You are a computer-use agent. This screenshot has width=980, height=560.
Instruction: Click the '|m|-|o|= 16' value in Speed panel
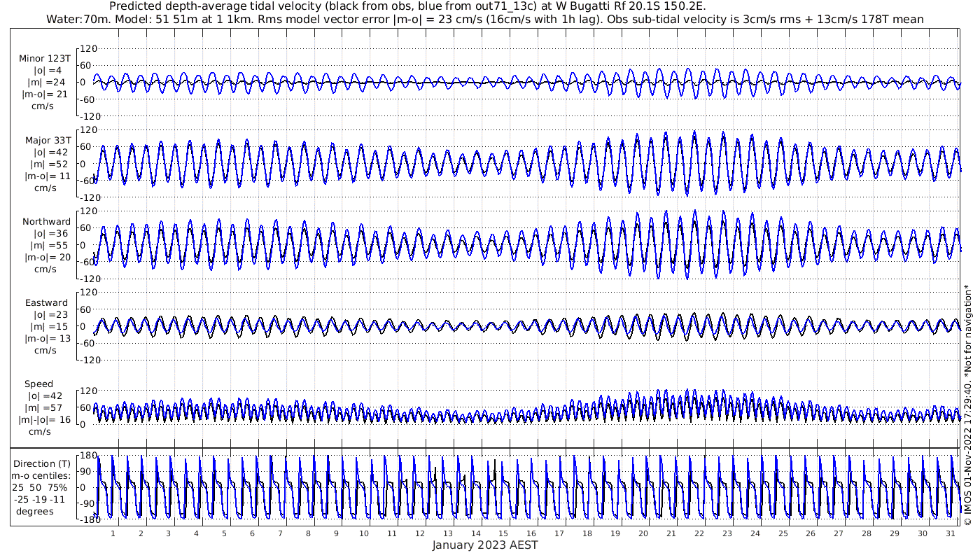pyautogui.click(x=46, y=420)
